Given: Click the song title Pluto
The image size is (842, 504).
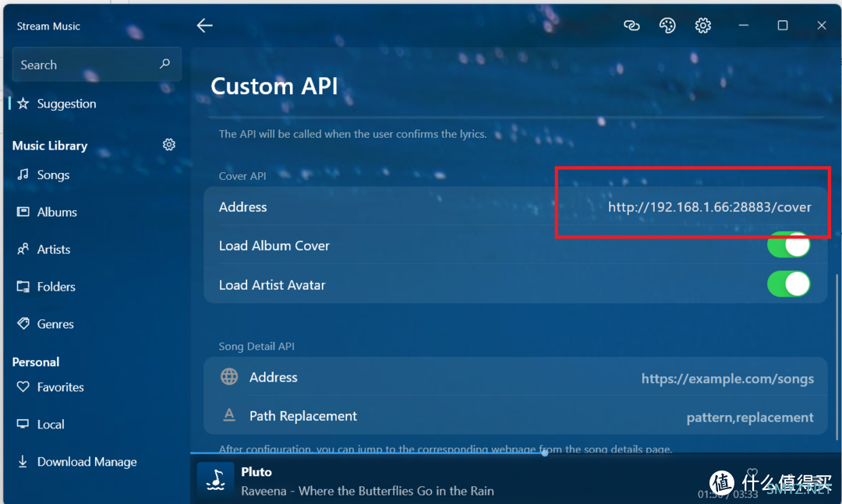Looking at the screenshot, I should pyautogui.click(x=256, y=472).
